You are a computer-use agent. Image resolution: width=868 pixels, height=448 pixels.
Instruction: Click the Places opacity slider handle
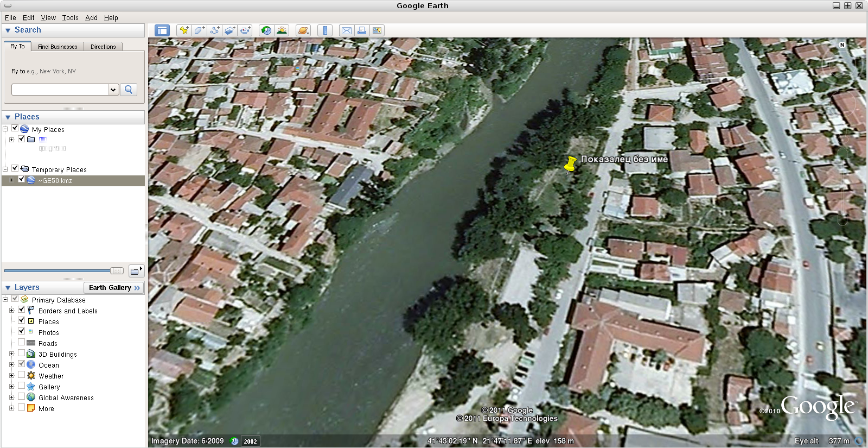coord(117,270)
